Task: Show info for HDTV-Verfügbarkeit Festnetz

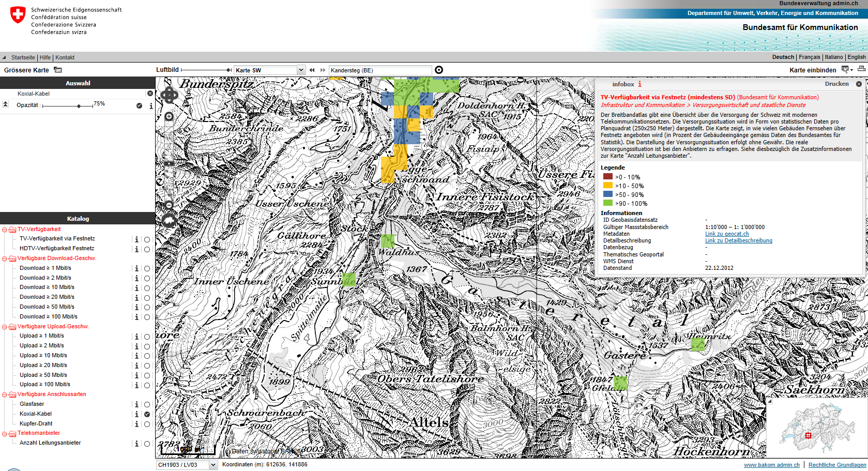Action: [x=136, y=249]
